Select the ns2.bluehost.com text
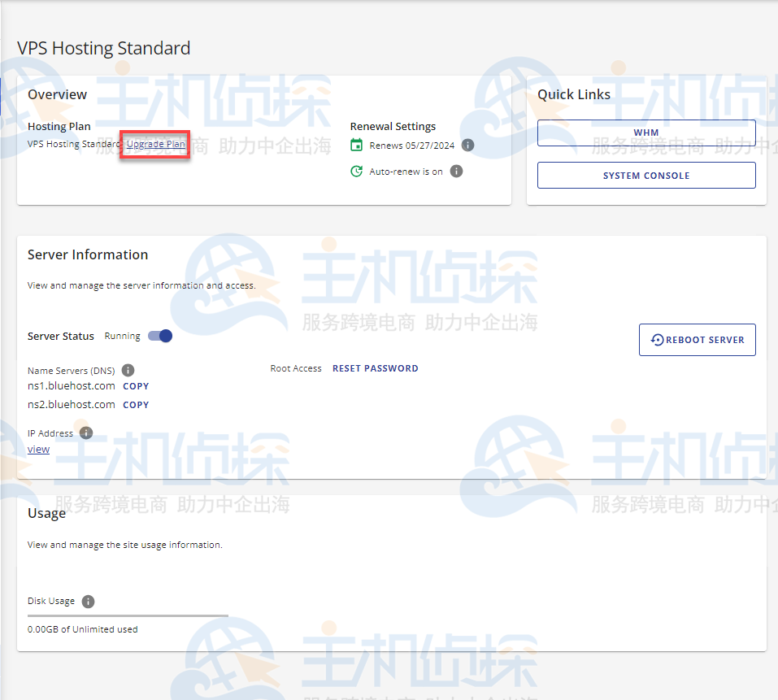The height and width of the screenshot is (700, 778). coord(72,405)
